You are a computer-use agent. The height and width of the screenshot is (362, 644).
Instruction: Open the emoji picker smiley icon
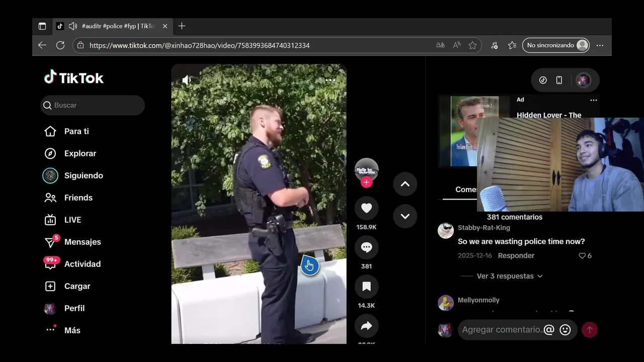565,330
